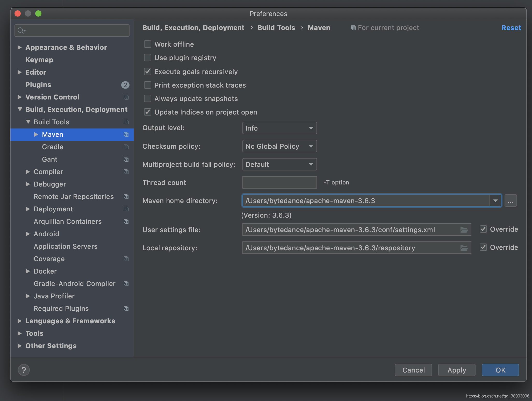This screenshot has width=532, height=401.
Task: Click project-level icon next to Gradle
Action: 126,147
